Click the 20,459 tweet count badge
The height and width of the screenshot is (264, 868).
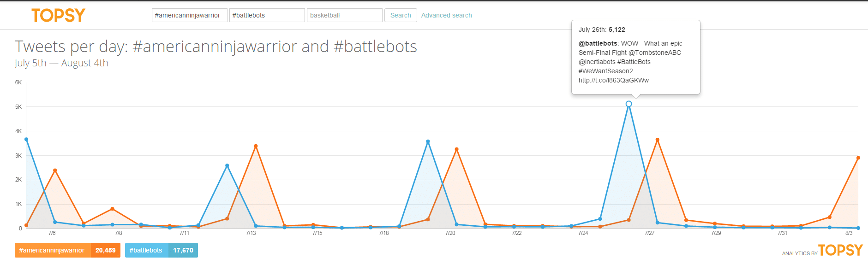pyautogui.click(x=106, y=250)
